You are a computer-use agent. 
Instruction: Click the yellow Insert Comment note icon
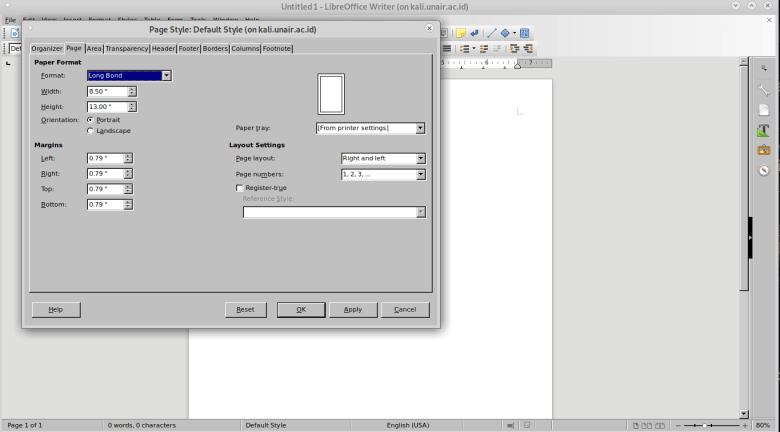461,33
